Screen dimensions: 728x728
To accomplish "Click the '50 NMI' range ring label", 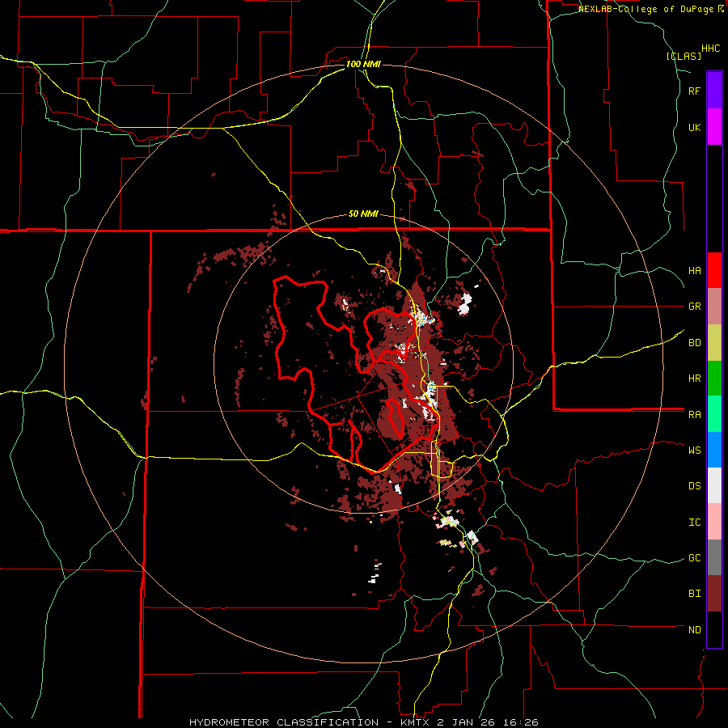I will (x=363, y=214).
